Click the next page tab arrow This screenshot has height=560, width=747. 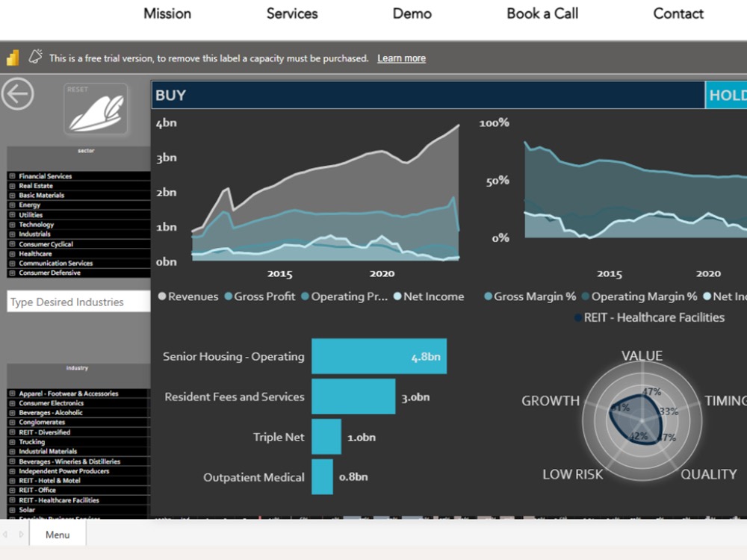tap(21, 535)
